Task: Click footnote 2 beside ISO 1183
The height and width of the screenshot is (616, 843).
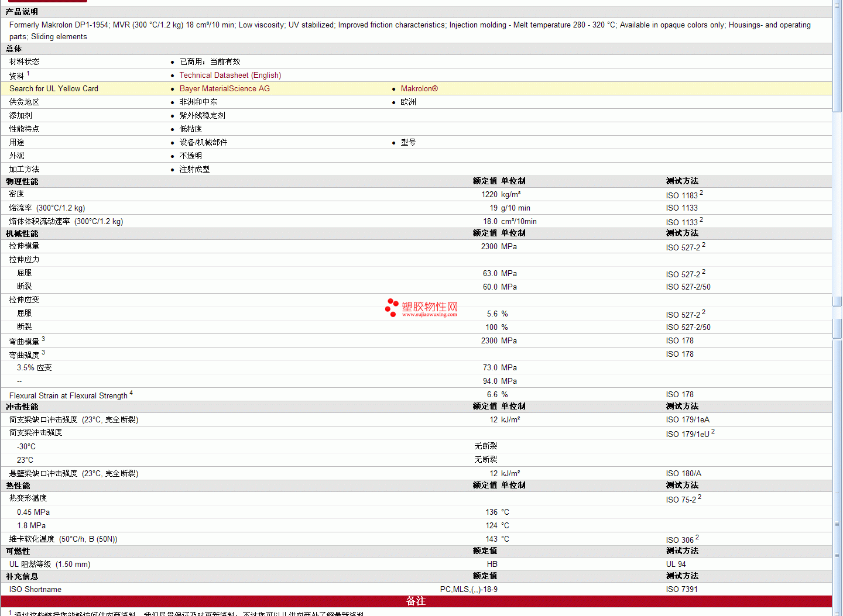Action: pos(701,192)
